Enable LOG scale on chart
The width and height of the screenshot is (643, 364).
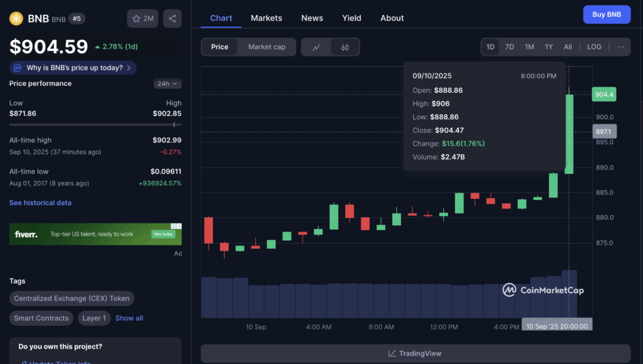pos(594,47)
